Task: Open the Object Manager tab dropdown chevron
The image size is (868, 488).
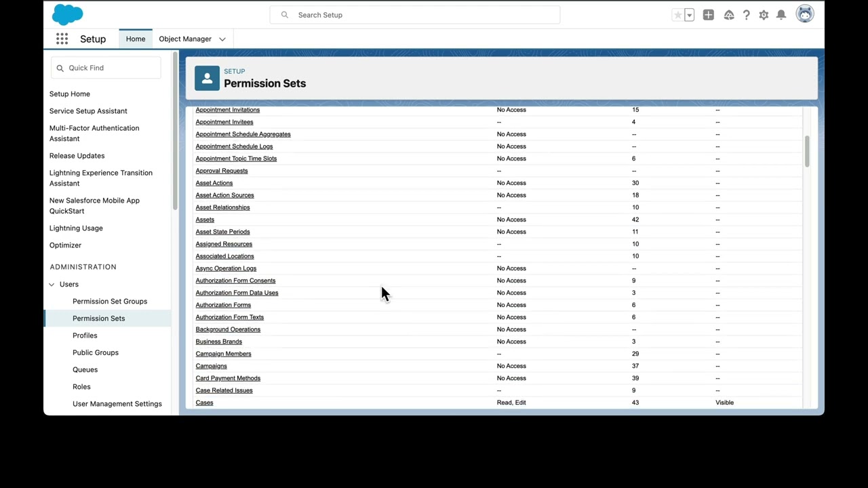Action: point(222,39)
